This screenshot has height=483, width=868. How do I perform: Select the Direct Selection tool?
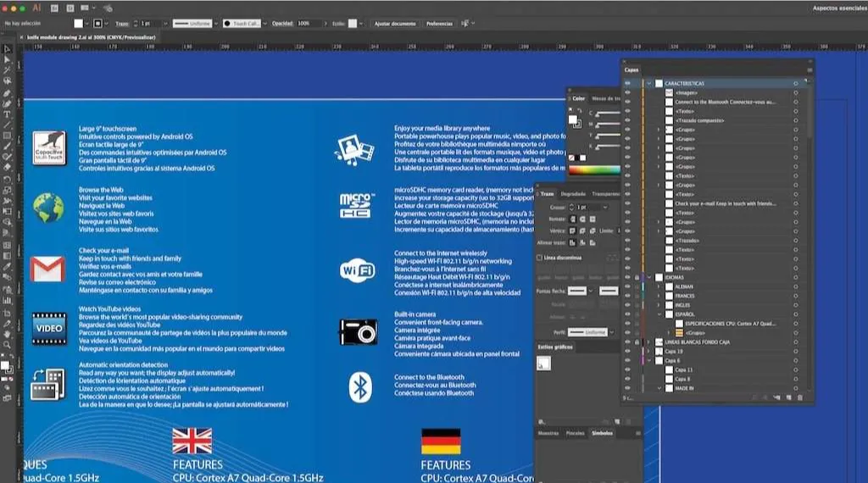coord(7,60)
